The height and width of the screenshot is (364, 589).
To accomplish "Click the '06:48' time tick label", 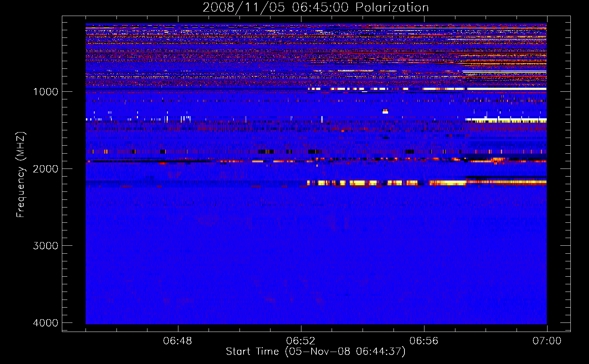I will tap(178, 341).
